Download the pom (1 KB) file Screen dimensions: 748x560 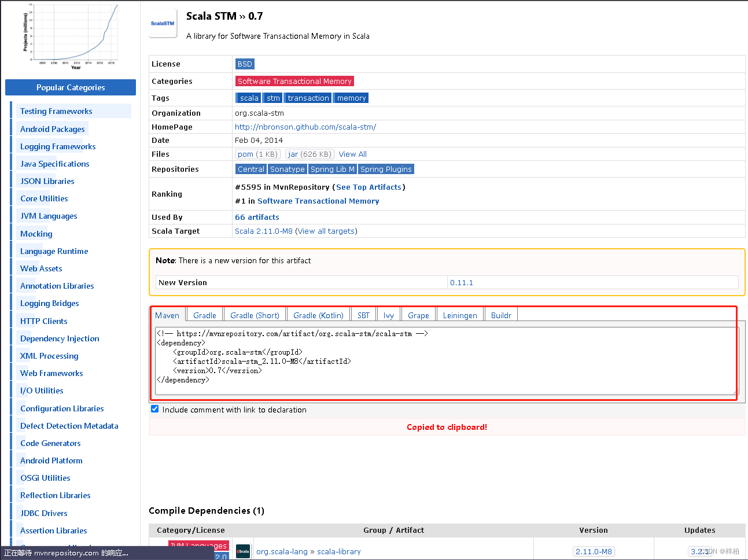click(258, 154)
